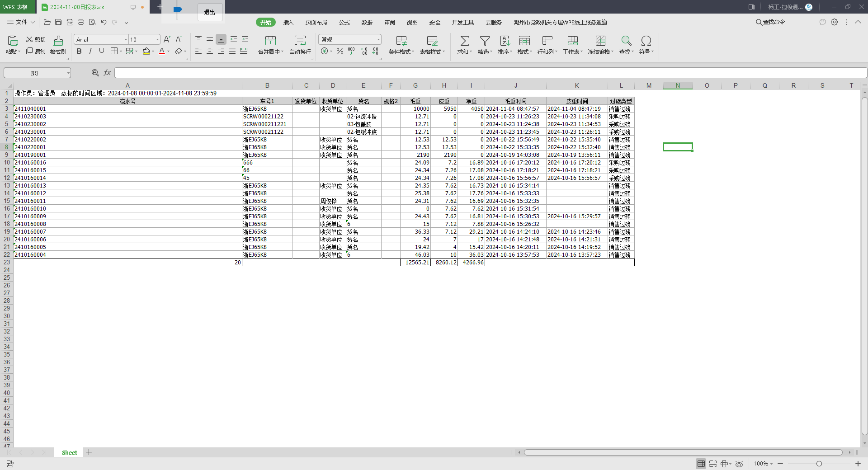Expand the 合并居中 merge options
This screenshot has width=868, height=470.
282,52
